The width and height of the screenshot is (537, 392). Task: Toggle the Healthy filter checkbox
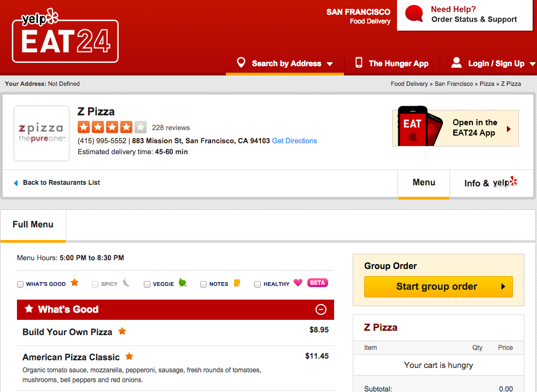(x=258, y=284)
